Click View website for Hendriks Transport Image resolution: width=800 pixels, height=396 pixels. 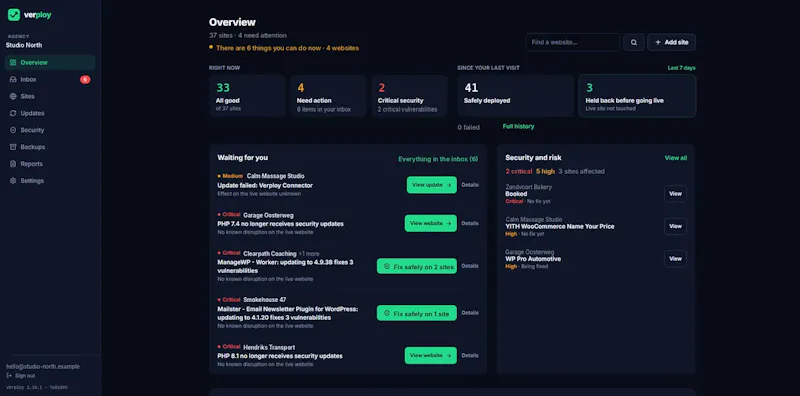pos(431,356)
